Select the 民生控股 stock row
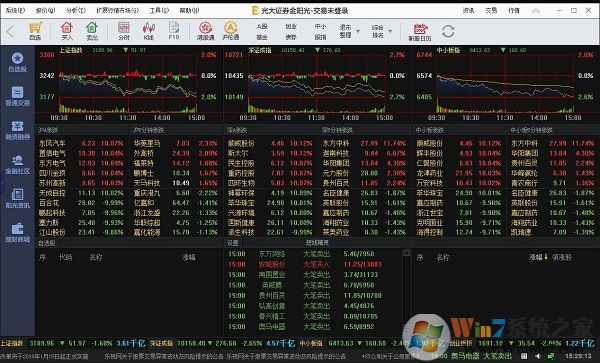The width and height of the screenshot is (600, 363). tap(270, 163)
